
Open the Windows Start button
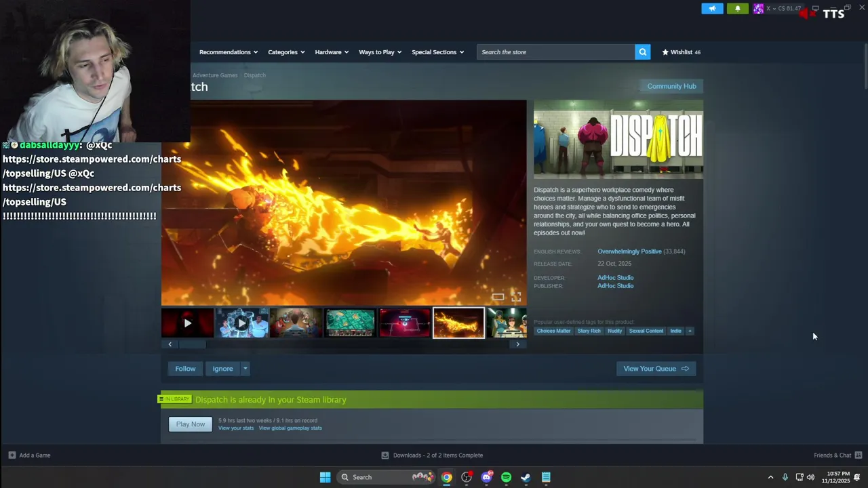pyautogui.click(x=325, y=477)
